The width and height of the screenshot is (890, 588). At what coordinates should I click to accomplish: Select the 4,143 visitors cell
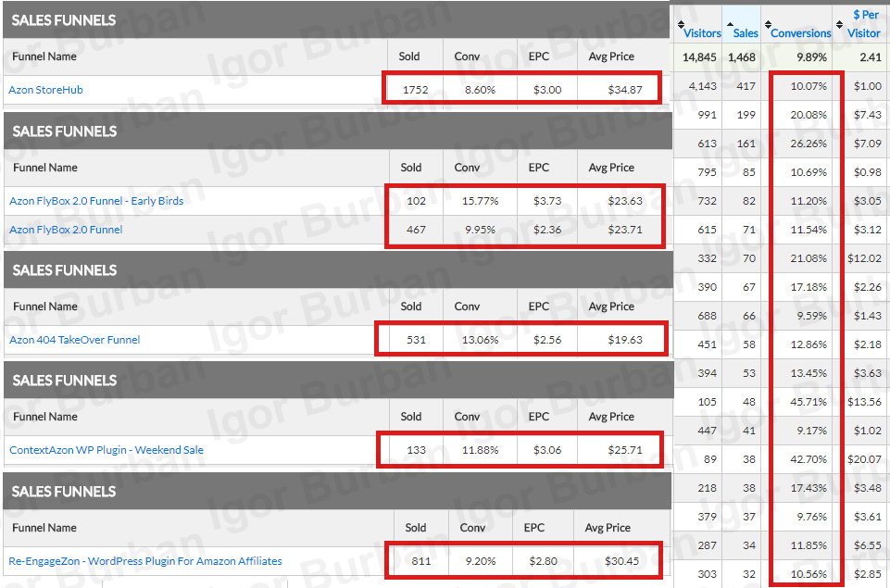[703, 86]
